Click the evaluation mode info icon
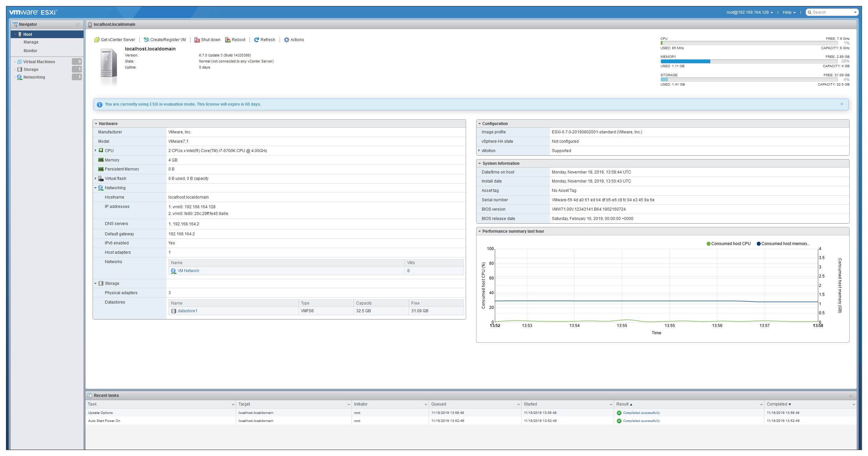This screenshot has width=868, height=456. click(100, 105)
